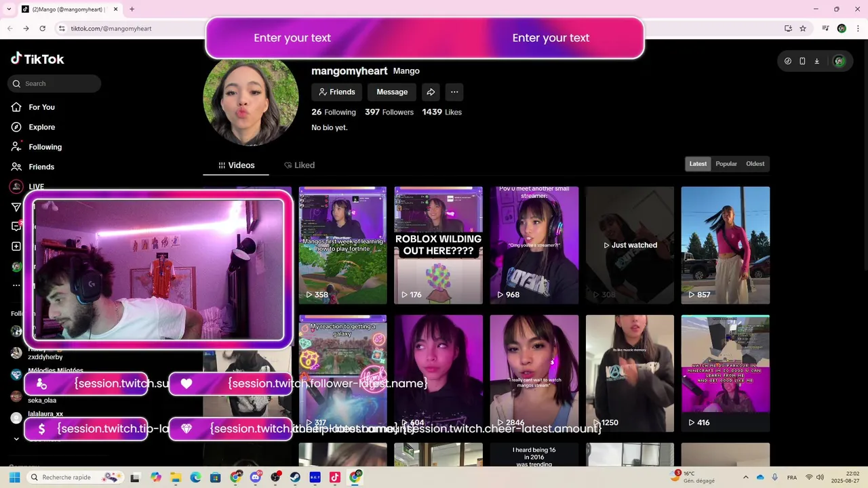
Task: Open the video with 604 views
Action: (438, 373)
